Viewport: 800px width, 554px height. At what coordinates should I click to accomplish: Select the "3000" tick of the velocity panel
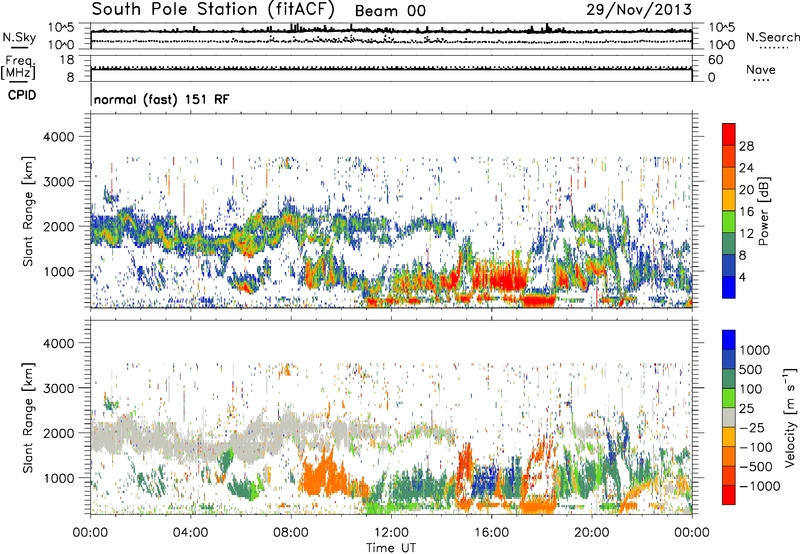coord(58,388)
